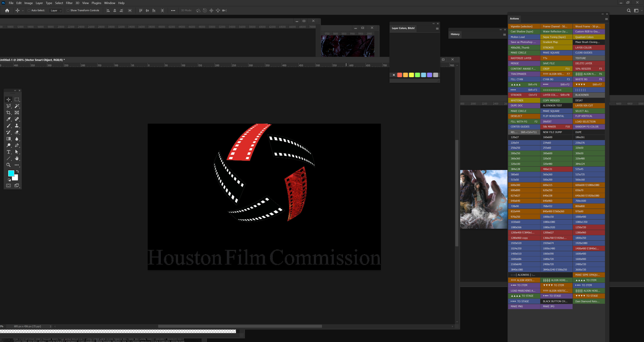The height and width of the screenshot is (342, 644).
Task: Select the Clone Stamp tool
Action: click(x=17, y=126)
